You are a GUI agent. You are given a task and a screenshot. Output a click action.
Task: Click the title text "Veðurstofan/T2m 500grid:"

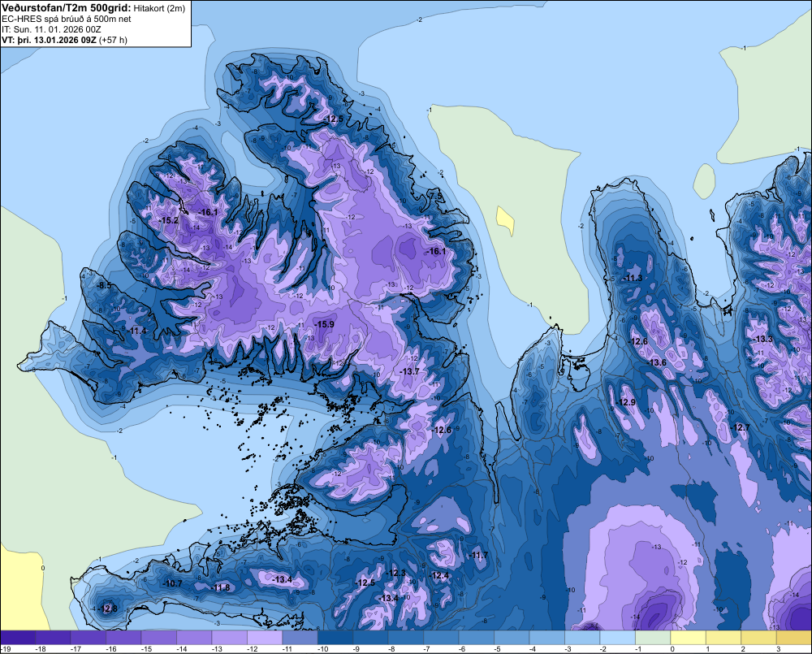(67, 8)
